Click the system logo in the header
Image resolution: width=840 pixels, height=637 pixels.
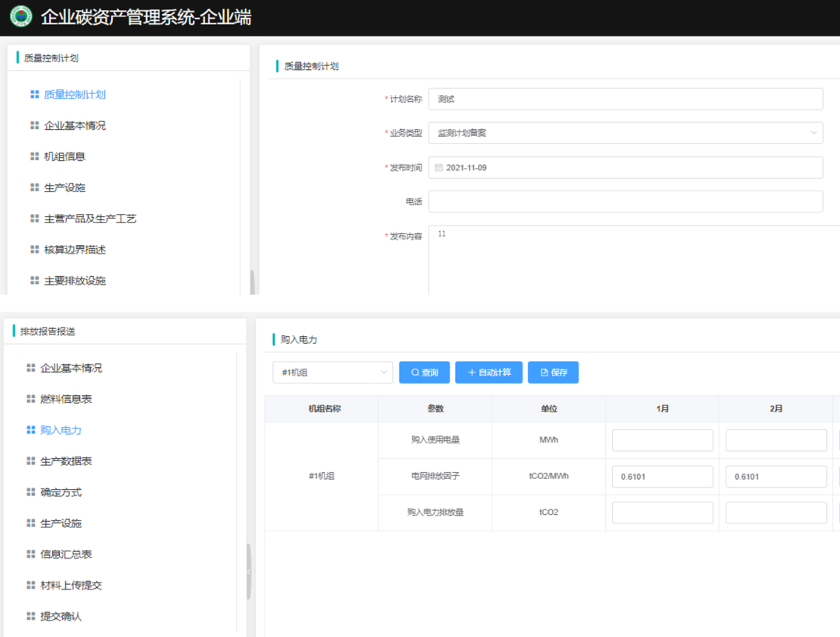pyautogui.click(x=21, y=16)
